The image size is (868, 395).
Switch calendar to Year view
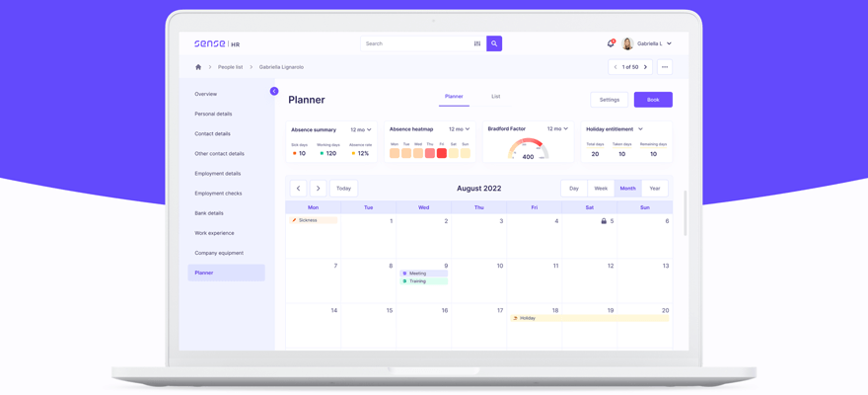click(x=655, y=188)
